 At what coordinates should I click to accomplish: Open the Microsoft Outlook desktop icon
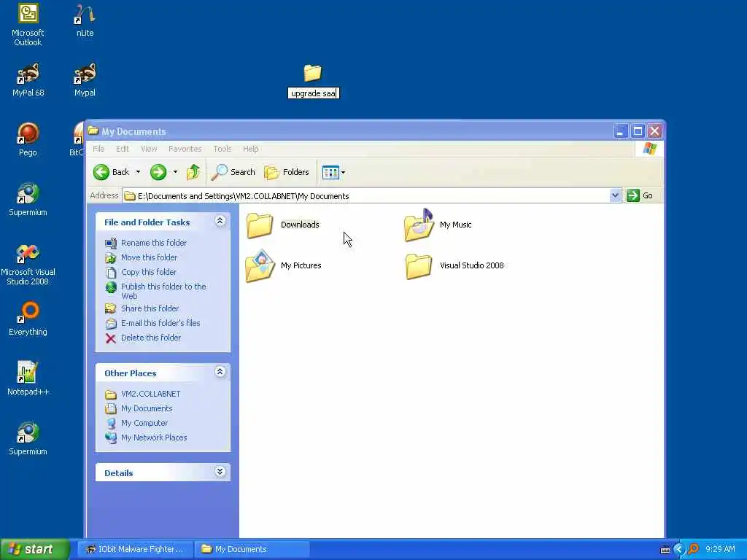click(28, 25)
